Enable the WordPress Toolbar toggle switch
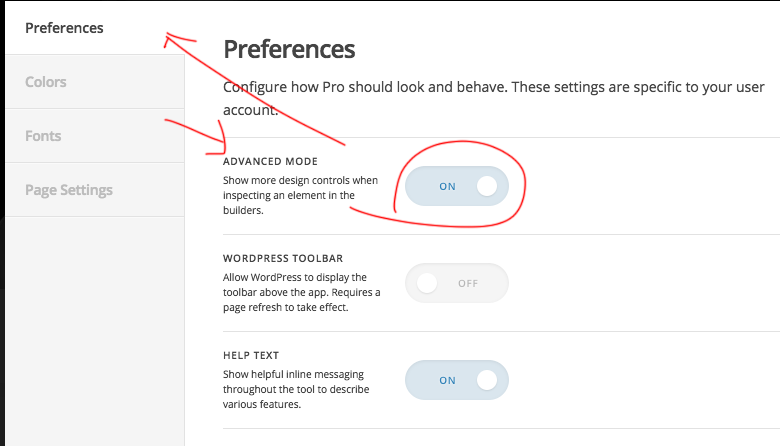780x446 pixels. [457, 283]
